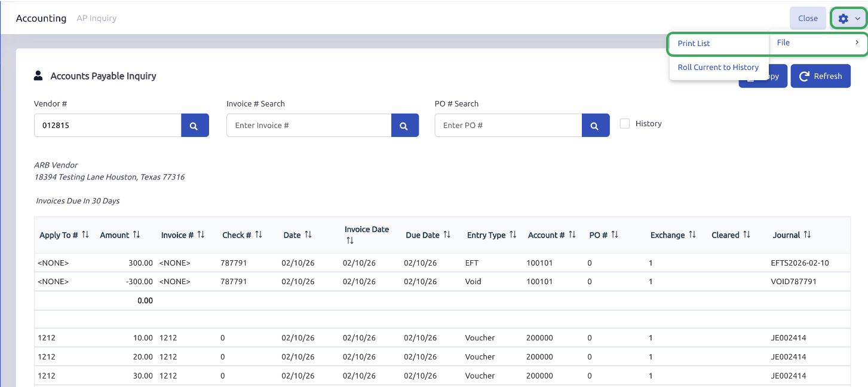Select journal EFTS2026-02-10 cell
This screenshot has width=868, height=387.
point(800,263)
